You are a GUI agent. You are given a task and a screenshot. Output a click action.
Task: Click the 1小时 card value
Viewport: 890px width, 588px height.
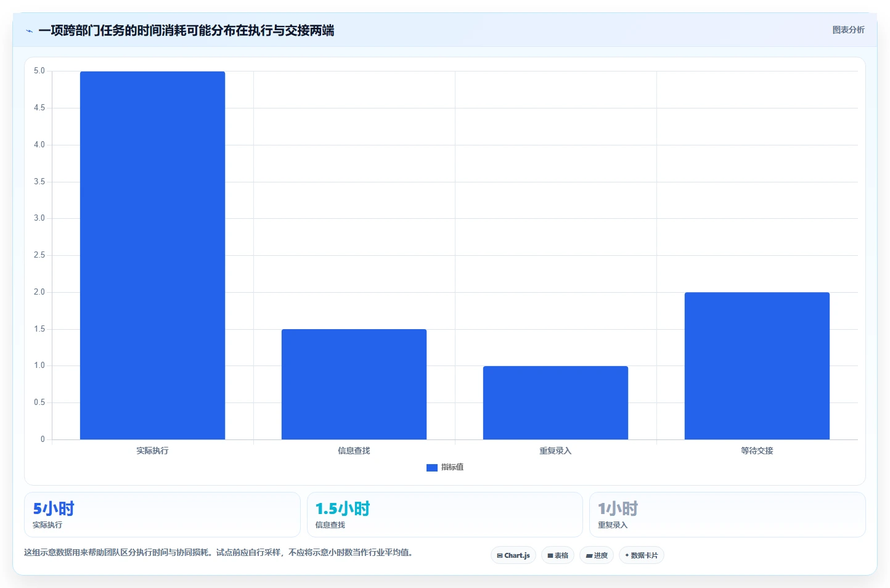tap(618, 508)
